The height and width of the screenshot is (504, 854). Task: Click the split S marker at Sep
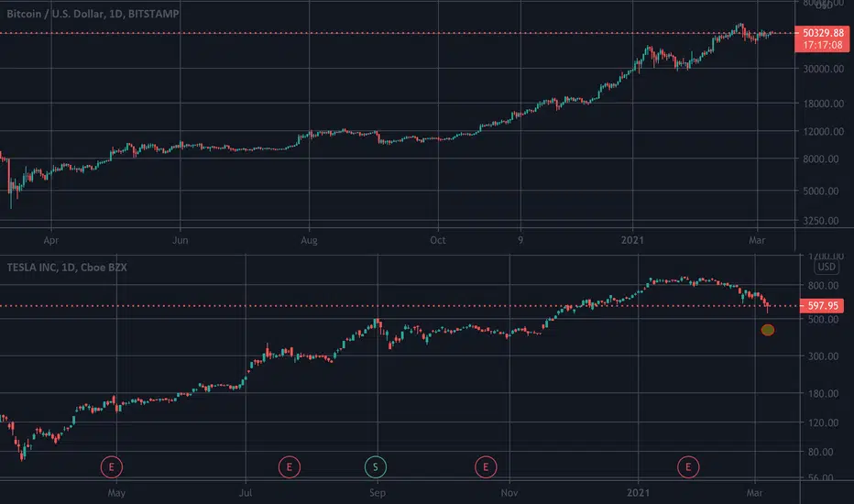pos(376,467)
